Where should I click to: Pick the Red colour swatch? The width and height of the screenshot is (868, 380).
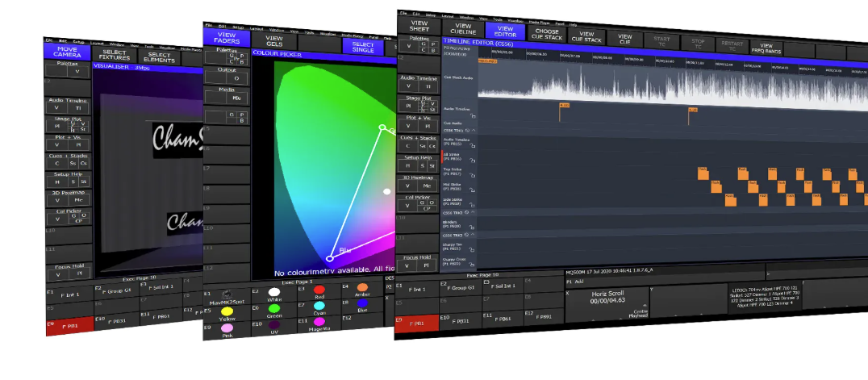tap(319, 290)
